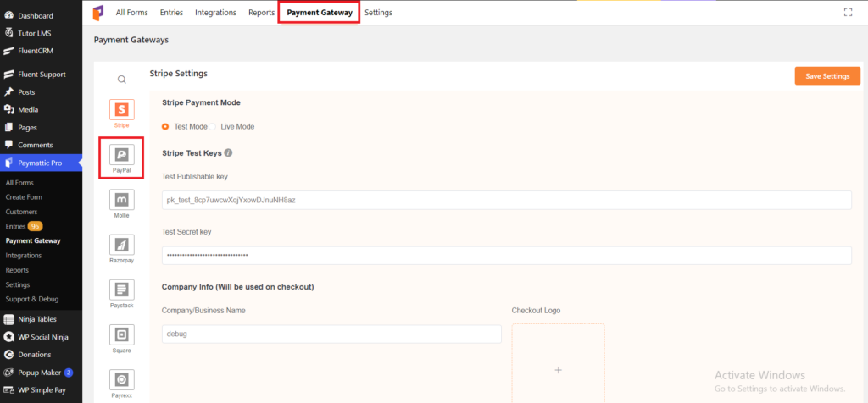The height and width of the screenshot is (403, 868).
Task: Select the Paystack gateway icon
Action: tap(122, 290)
